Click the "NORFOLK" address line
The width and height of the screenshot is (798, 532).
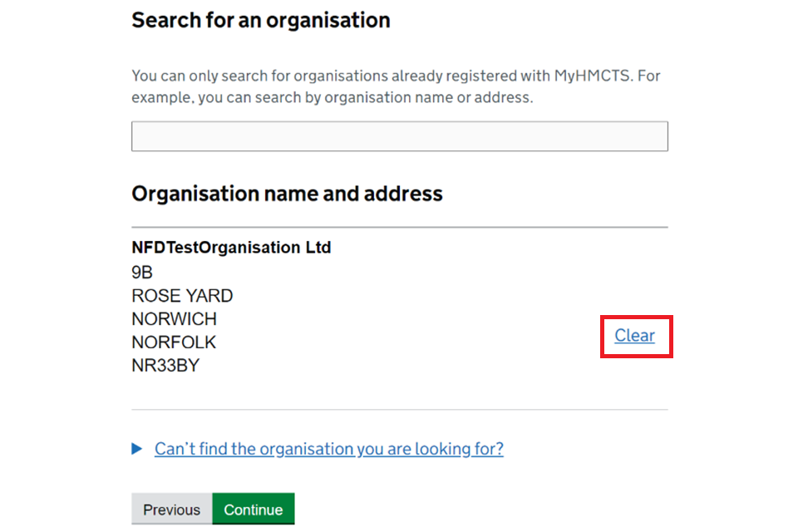[174, 342]
